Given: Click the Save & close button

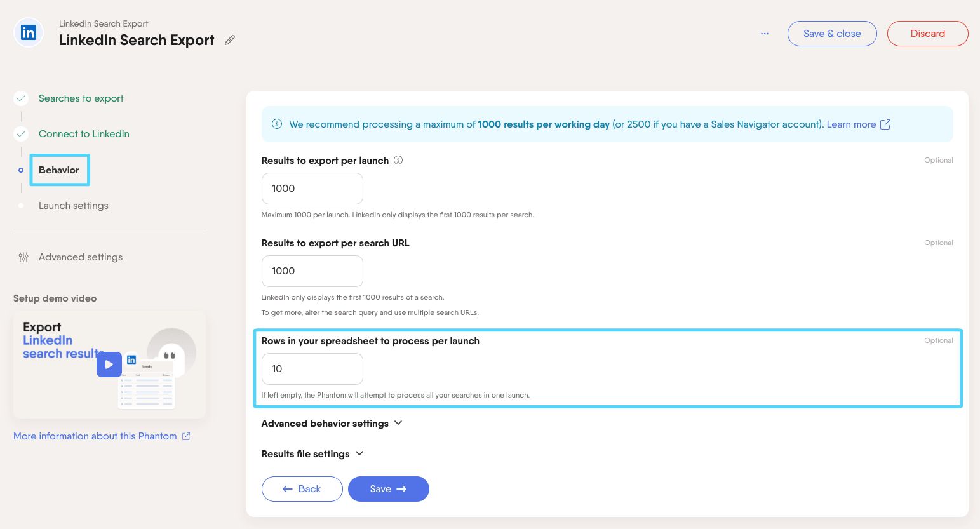Looking at the screenshot, I should [x=832, y=34].
